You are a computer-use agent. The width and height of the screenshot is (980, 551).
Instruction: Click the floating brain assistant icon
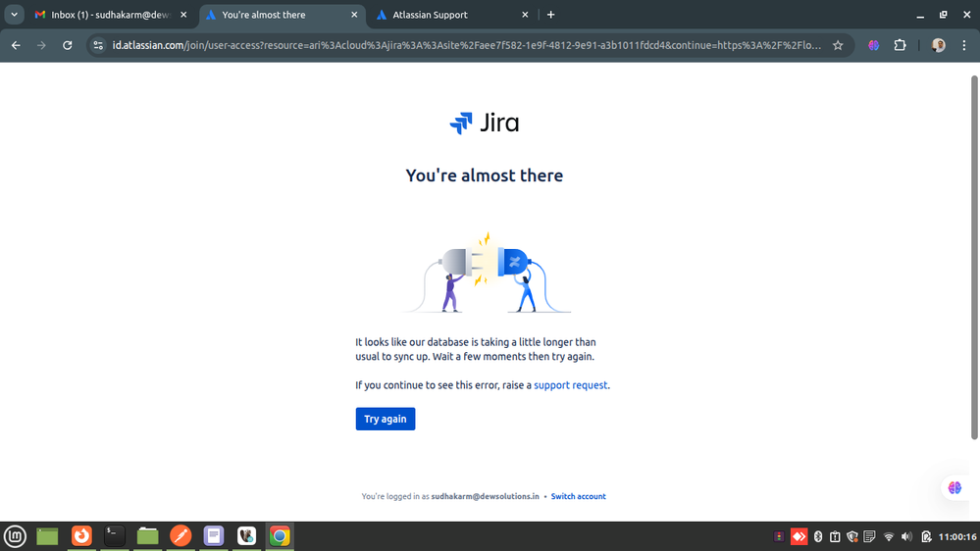(x=954, y=487)
